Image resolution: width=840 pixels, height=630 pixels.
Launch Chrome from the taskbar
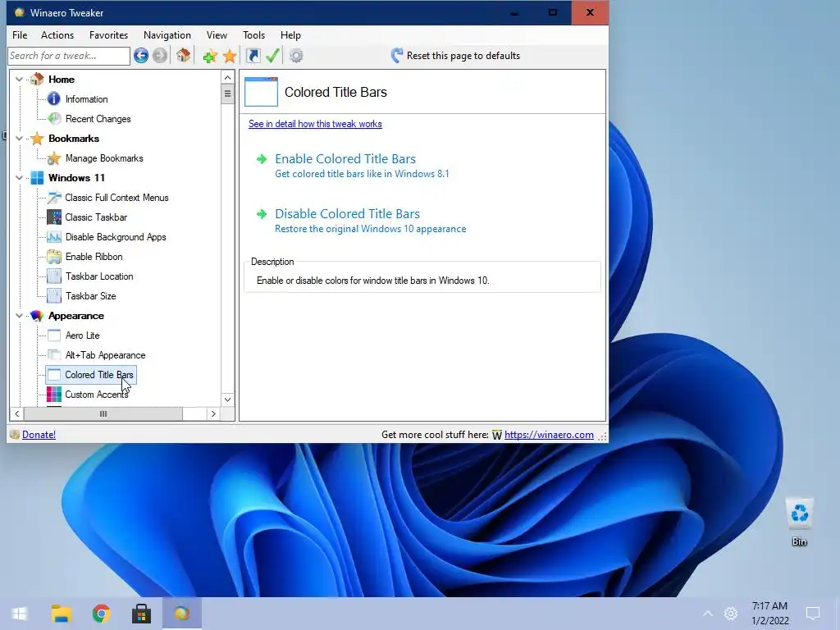(x=101, y=614)
